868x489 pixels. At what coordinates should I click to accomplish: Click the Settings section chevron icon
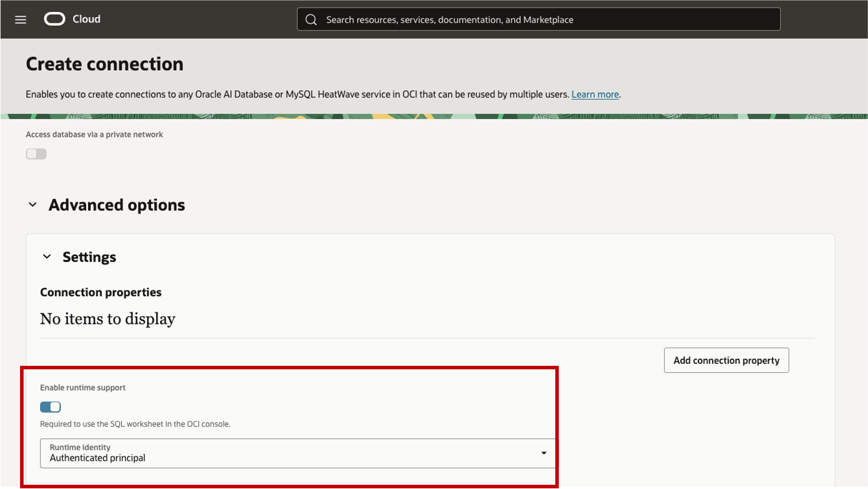pyautogui.click(x=47, y=257)
